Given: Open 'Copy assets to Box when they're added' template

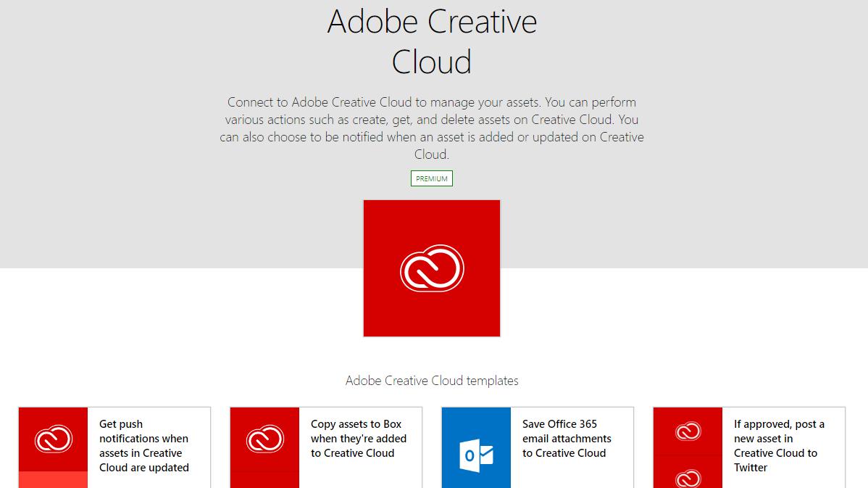Looking at the screenshot, I should click(359, 439).
